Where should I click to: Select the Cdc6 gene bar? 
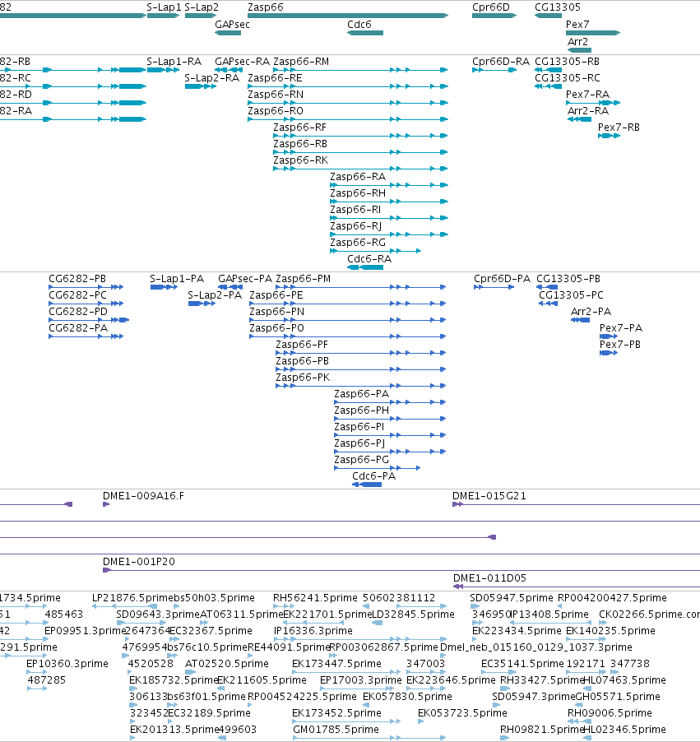coord(365,33)
